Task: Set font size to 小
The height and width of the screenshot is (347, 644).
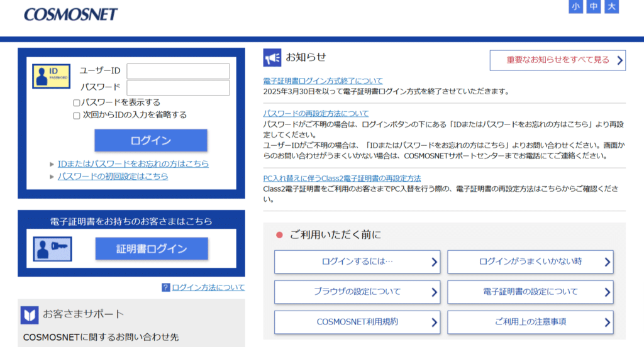Action: click(x=575, y=7)
